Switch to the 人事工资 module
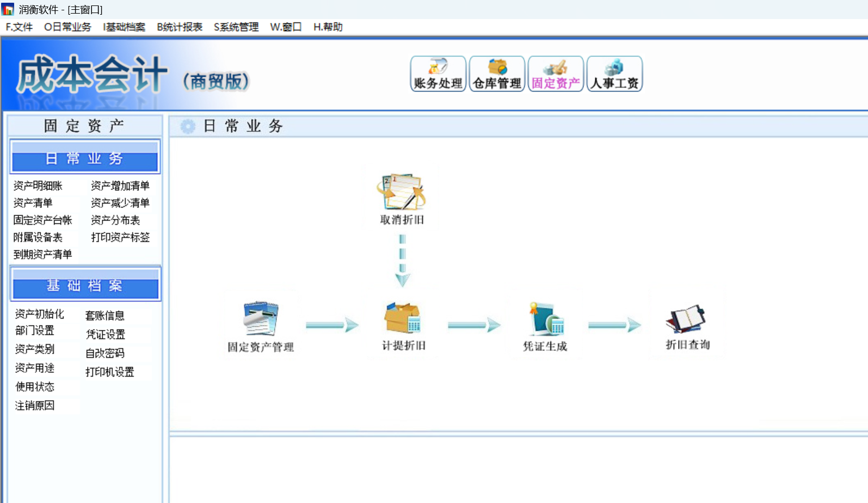This screenshot has width=868, height=503. 614,74
